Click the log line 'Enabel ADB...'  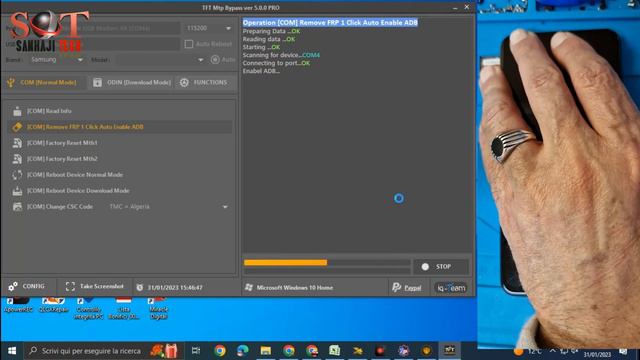[261, 71]
